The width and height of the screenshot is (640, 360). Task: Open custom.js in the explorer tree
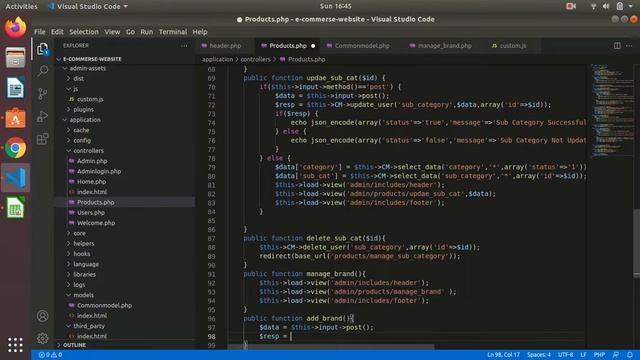coord(90,99)
